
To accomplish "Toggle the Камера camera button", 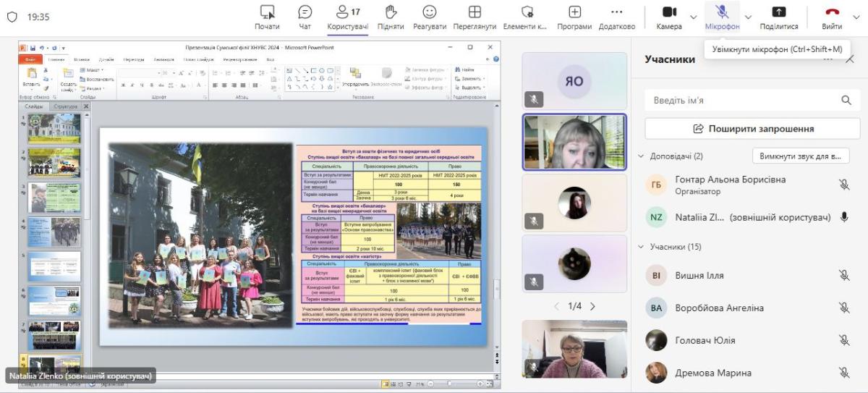I will 669,17.
